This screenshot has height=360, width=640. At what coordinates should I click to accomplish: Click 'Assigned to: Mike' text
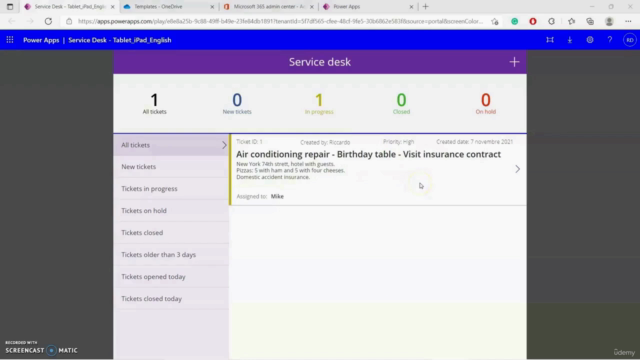click(260, 196)
